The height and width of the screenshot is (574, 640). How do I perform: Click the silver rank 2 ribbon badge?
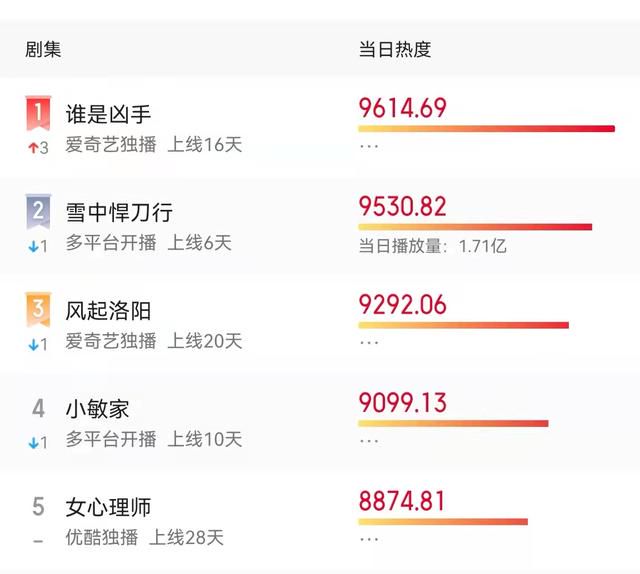38,211
